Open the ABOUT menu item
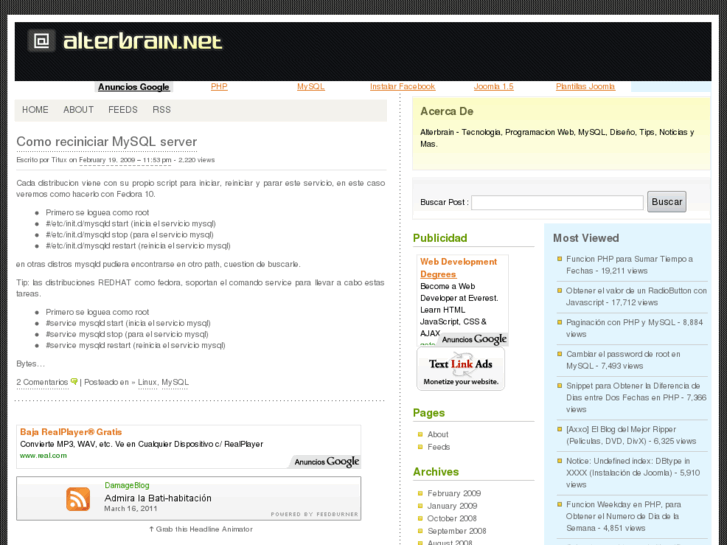This screenshot has height=545, width=727. pyautogui.click(x=78, y=110)
